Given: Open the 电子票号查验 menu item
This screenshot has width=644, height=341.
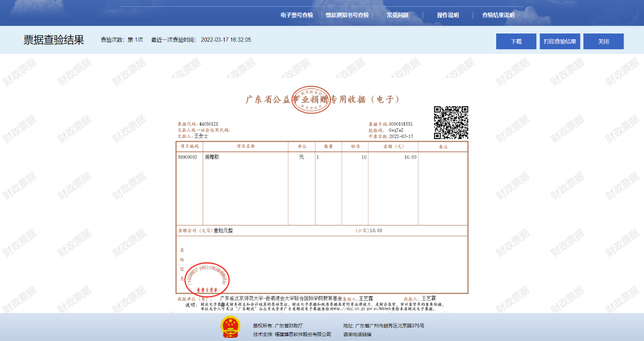Looking at the screenshot, I should (297, 15).
